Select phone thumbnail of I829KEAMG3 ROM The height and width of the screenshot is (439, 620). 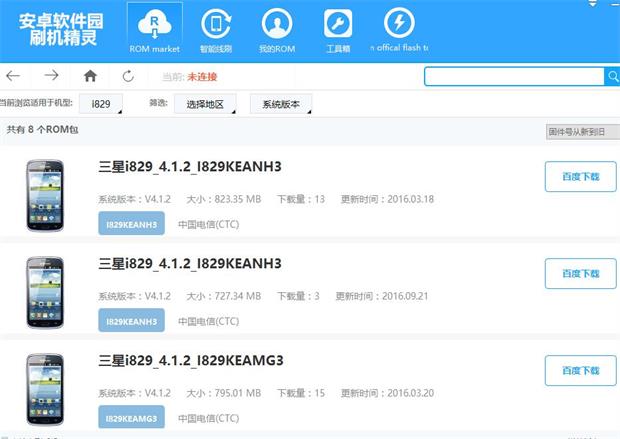[x=45, y=389]
